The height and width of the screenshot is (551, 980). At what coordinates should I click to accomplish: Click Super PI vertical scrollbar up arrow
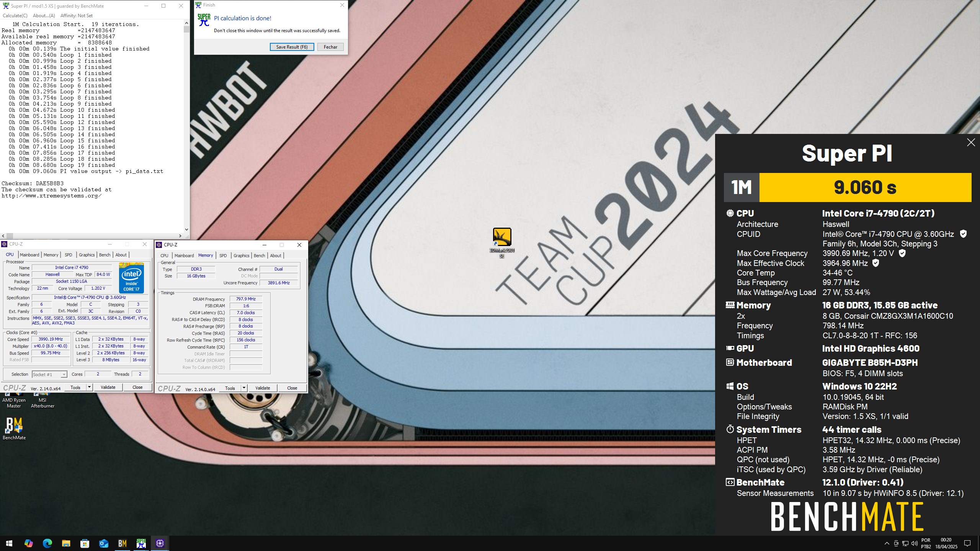click(x=186, y=23)
